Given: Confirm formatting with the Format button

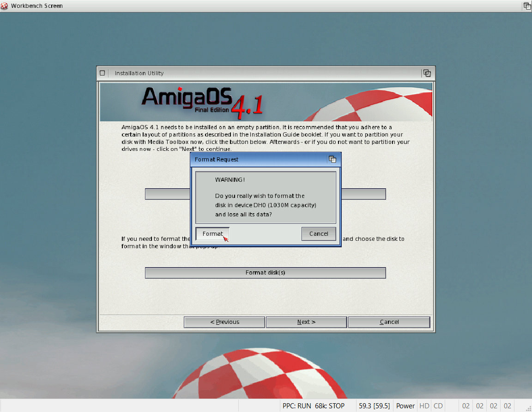Looking at the screenshot, I should click(213, 233).
